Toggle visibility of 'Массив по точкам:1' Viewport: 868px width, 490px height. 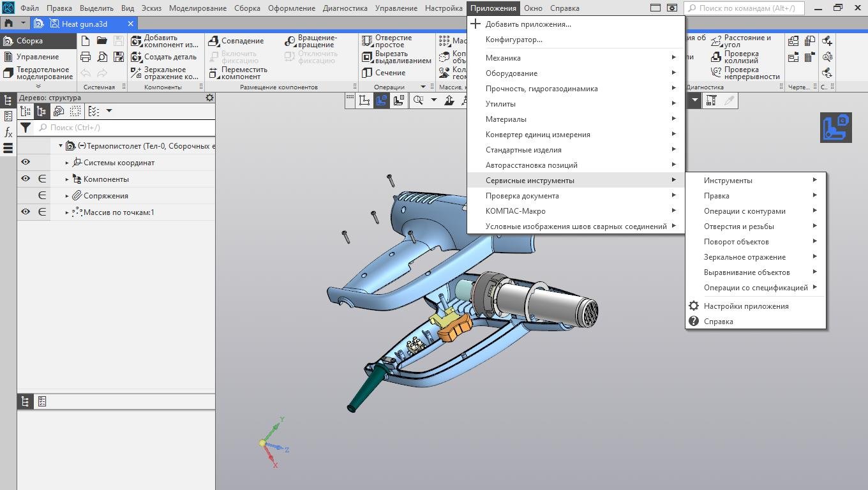pos(26,212)
